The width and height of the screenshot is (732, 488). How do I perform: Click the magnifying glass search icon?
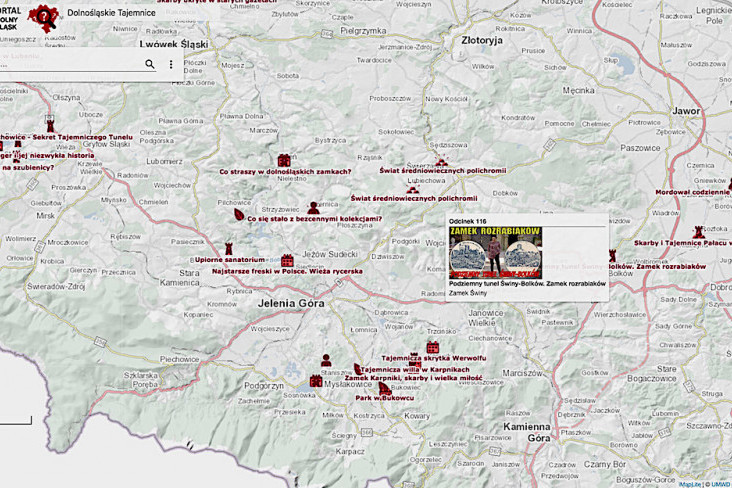150,64
